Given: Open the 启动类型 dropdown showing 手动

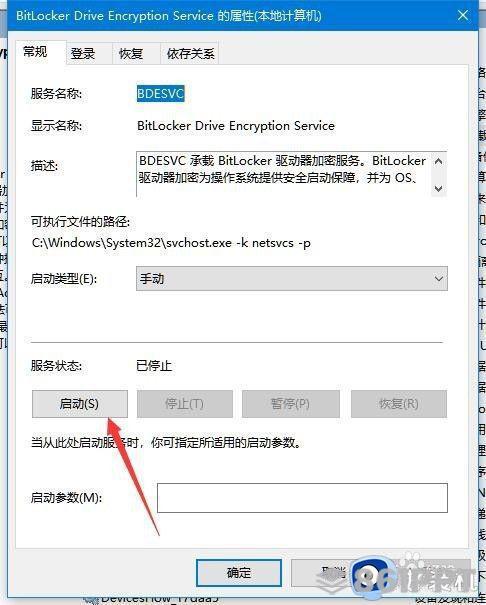Looking at the screenshot, I should (292, 279).
